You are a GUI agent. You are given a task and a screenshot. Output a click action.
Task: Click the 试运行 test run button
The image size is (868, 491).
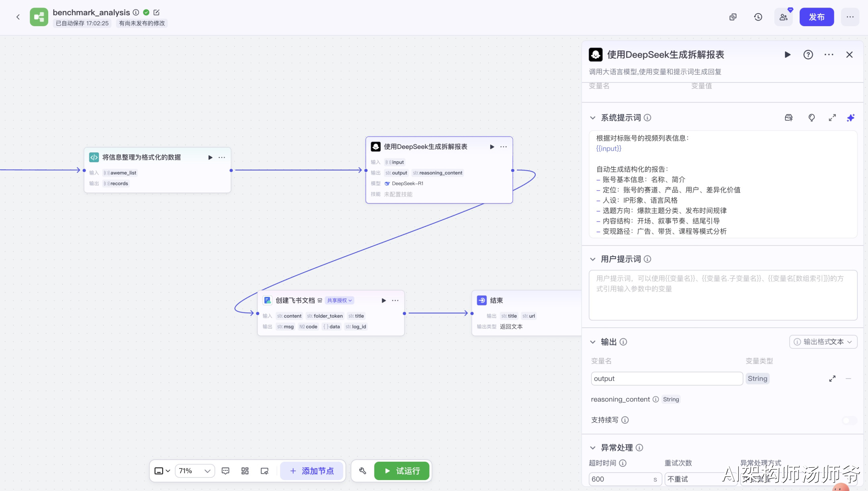[x=401, y=471]
